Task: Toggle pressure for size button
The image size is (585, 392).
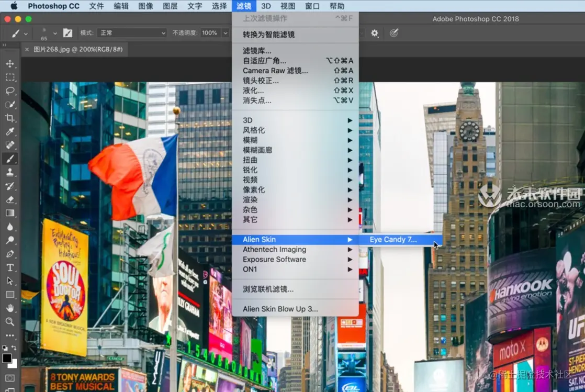Action: pyautogui.click(x=393, y=33)
